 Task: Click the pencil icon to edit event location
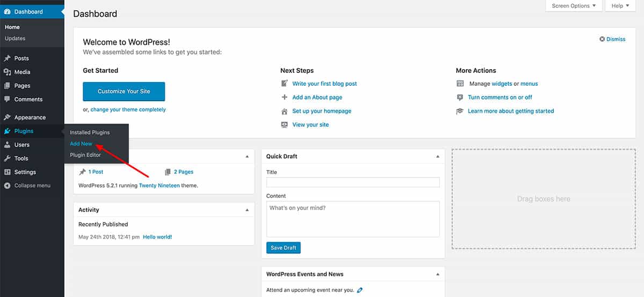point(360,290)
